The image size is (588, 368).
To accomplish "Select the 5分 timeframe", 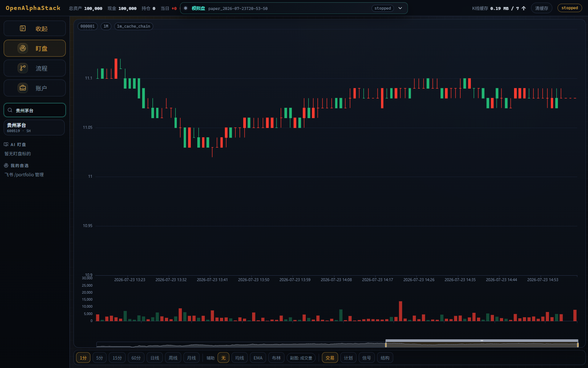I will pos(100,358).
